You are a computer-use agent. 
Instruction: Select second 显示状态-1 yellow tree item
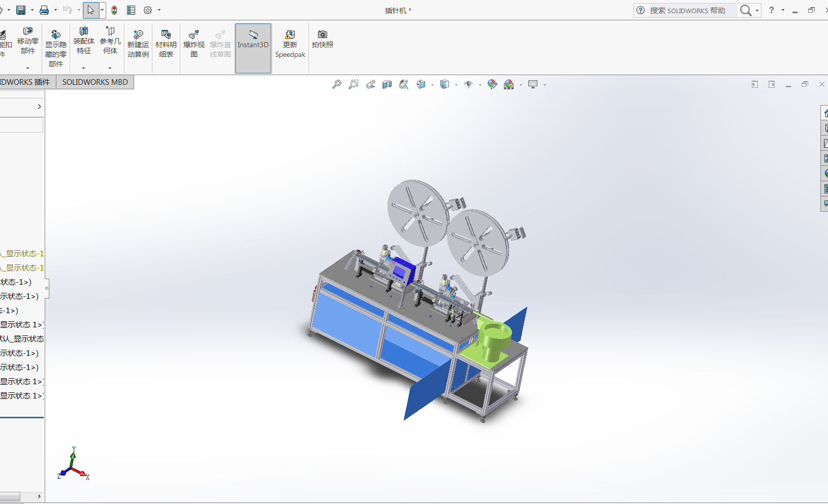click(x=22, y=268)
